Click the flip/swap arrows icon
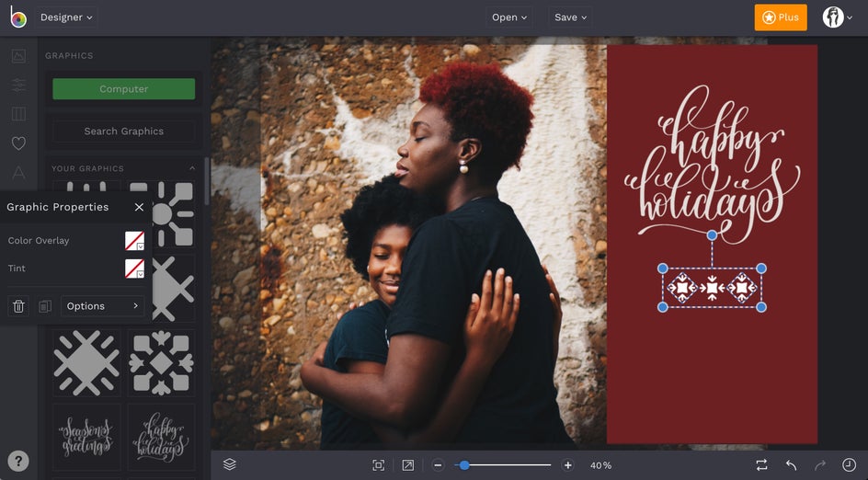 [761, 465]
